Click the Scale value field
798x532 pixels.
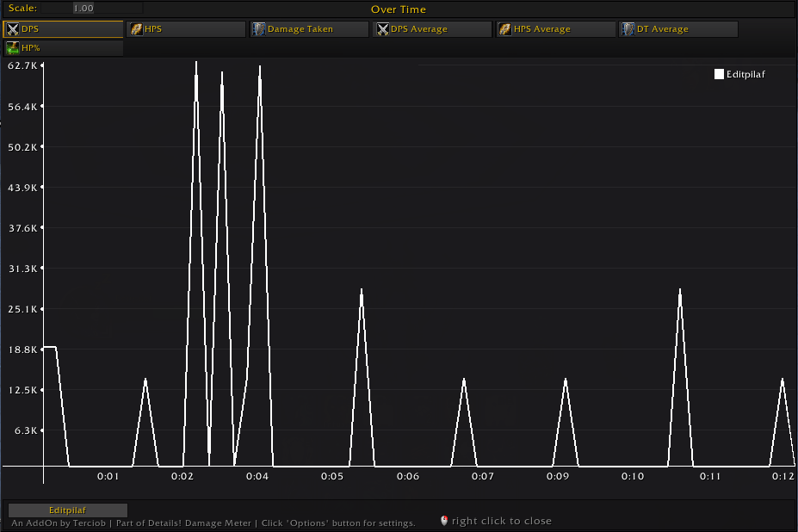(x=92, y=8)
